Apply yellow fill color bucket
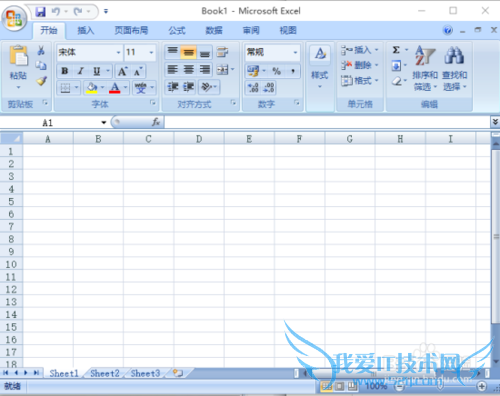 (91, 88)
